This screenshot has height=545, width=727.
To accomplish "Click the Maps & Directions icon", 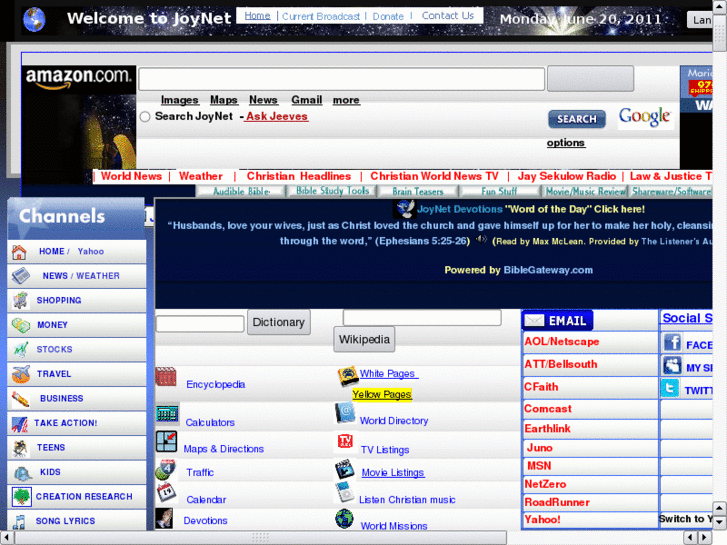I will pos(166,441).
